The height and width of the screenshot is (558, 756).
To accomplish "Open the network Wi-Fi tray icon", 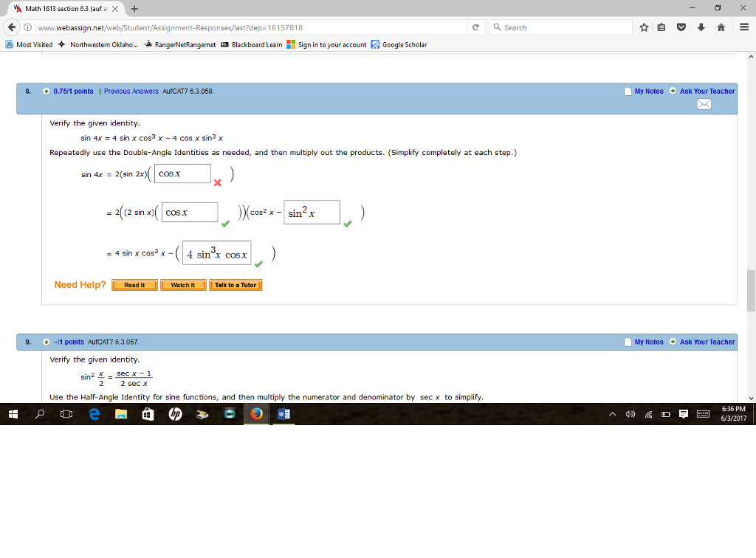I will (648, 414).
